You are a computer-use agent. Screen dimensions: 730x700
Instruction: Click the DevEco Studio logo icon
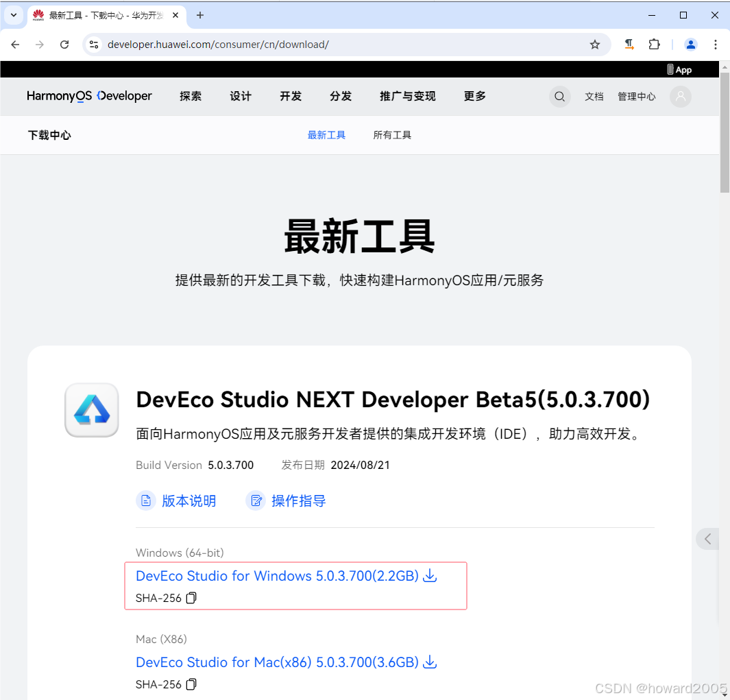[x=92, y=410]
